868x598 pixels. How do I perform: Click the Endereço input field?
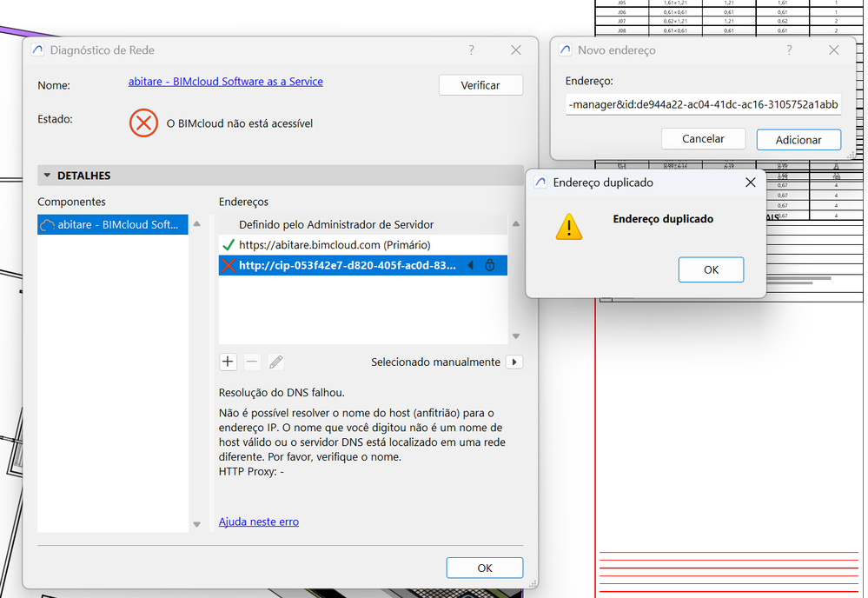[703, 104]
